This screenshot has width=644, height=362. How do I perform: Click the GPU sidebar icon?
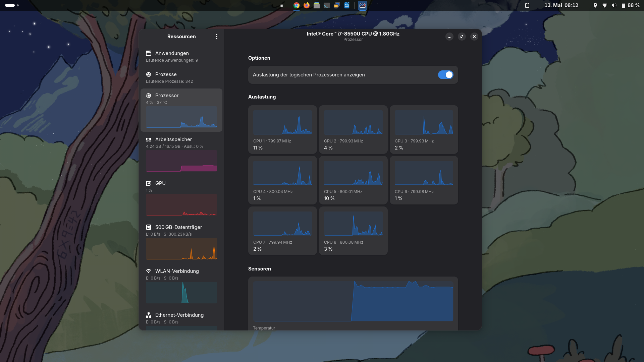pos(149,183)
